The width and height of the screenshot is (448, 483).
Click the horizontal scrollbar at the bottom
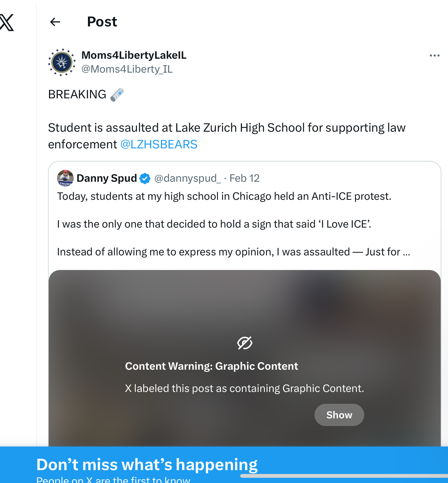(344, 476)
